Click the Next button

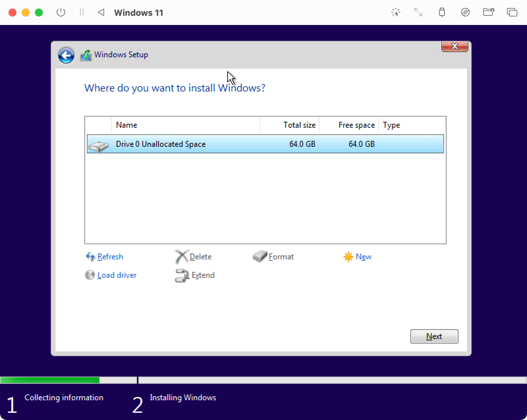[434, 336]
